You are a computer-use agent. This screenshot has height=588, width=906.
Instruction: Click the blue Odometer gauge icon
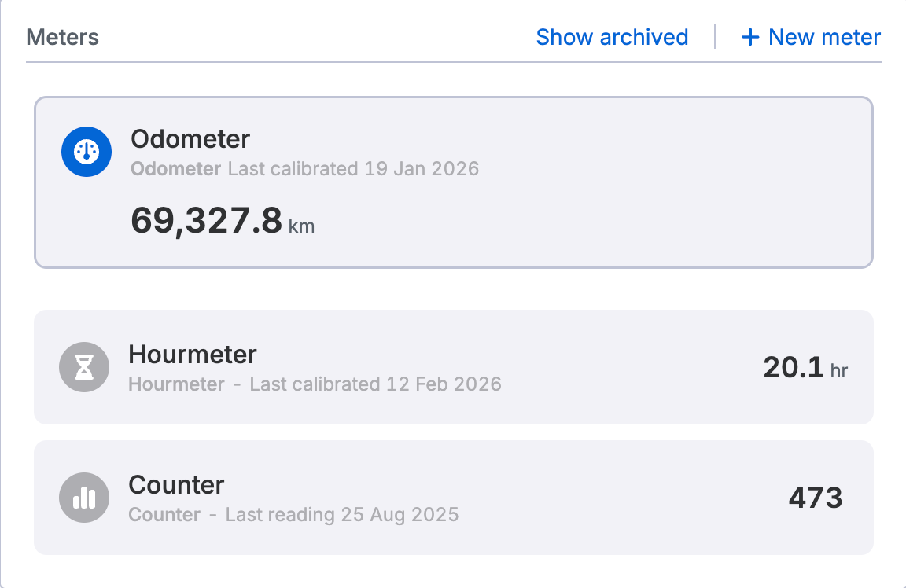[x=86, y=152]
